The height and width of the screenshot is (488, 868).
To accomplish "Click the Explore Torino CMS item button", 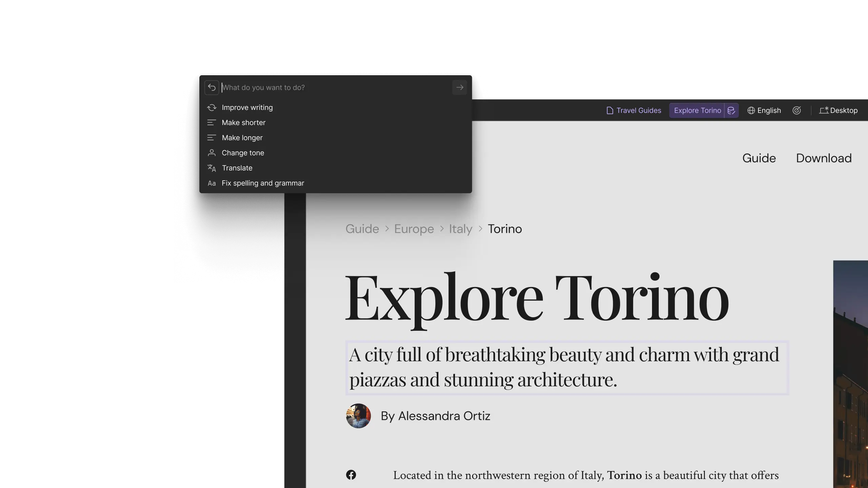I will (697, 110).
